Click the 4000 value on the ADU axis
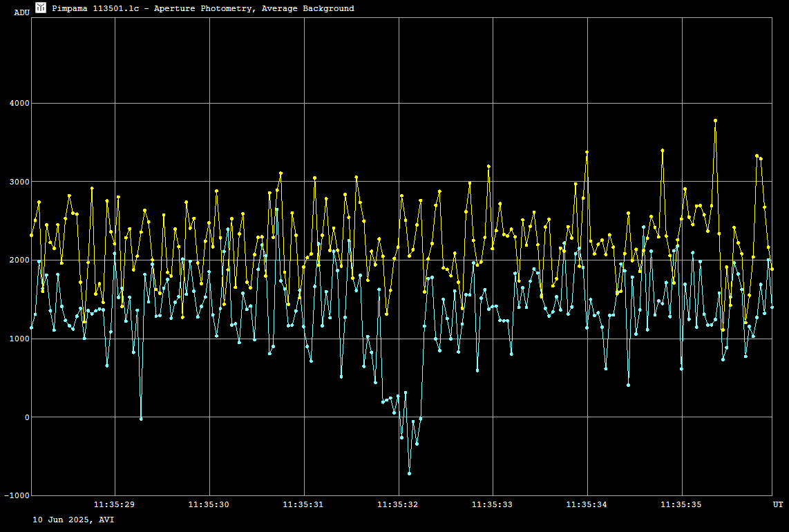Image resolution: width=789 pixels, height=532 pixels. [19, 104]
